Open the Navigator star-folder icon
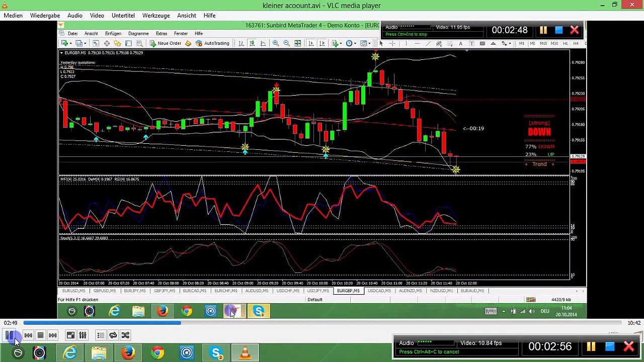The image size is (644, 362). [118, 43]
